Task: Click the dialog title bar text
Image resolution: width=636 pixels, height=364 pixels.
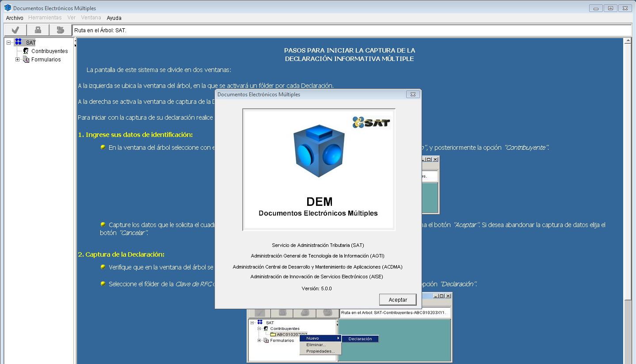Action: pyautogui.click(x=259, y=95)
